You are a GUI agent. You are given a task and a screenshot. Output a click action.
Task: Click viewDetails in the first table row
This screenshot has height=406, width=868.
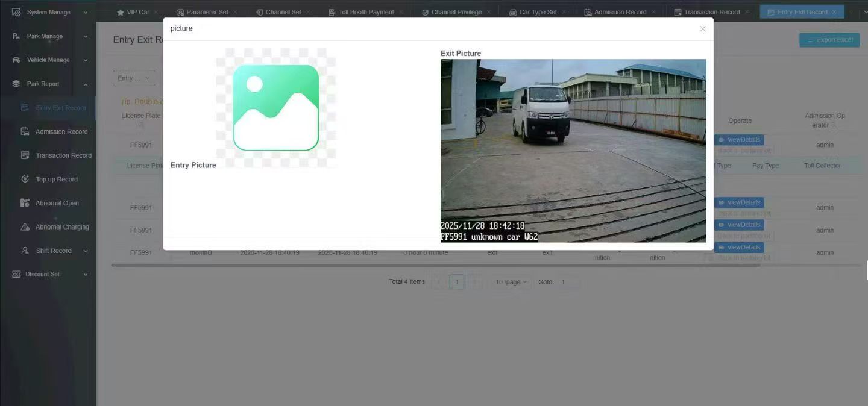(739, 140)
